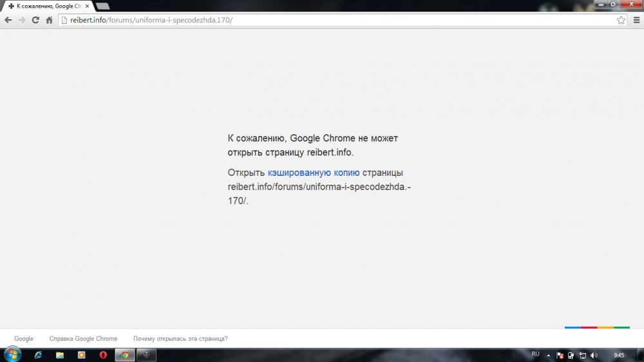Minimize the Chrome window
Image resolution: width=644 pixels, height=362 pixels.
(601, 4)
